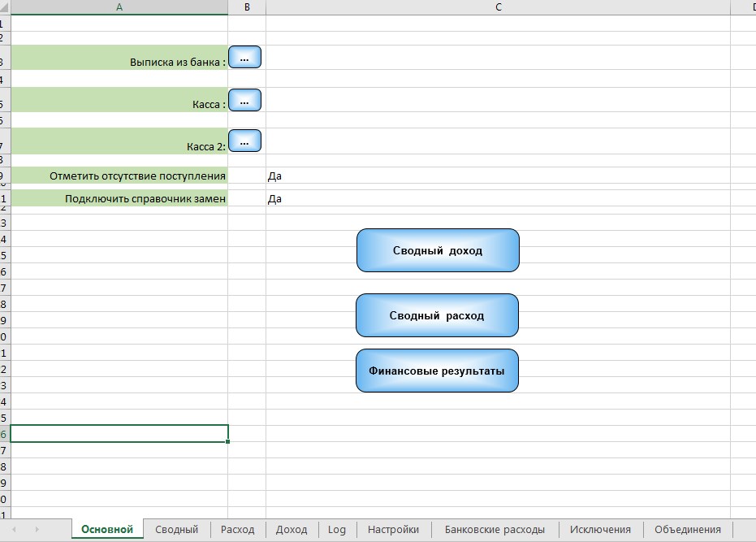Switch to the Основной sheet tab

[107, 530]
